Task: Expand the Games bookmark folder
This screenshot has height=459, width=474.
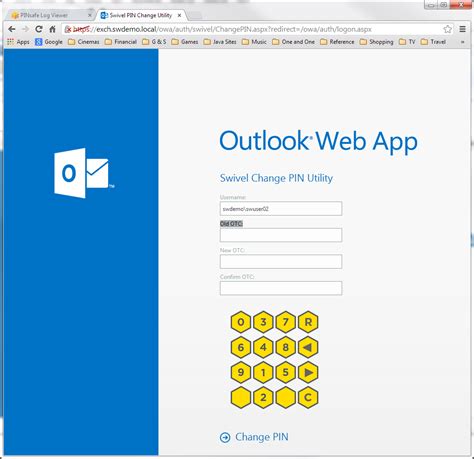Action: coord(185,42)
